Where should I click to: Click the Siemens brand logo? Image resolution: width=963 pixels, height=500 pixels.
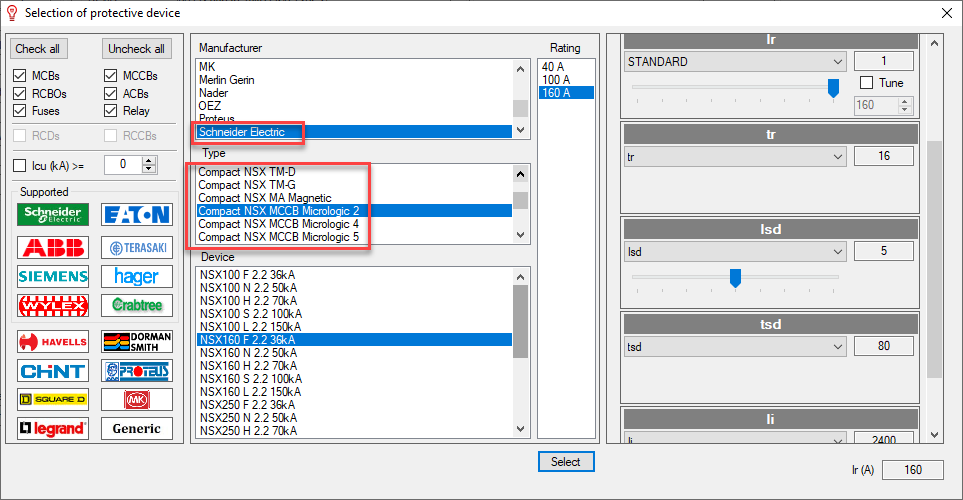[53, 276]
